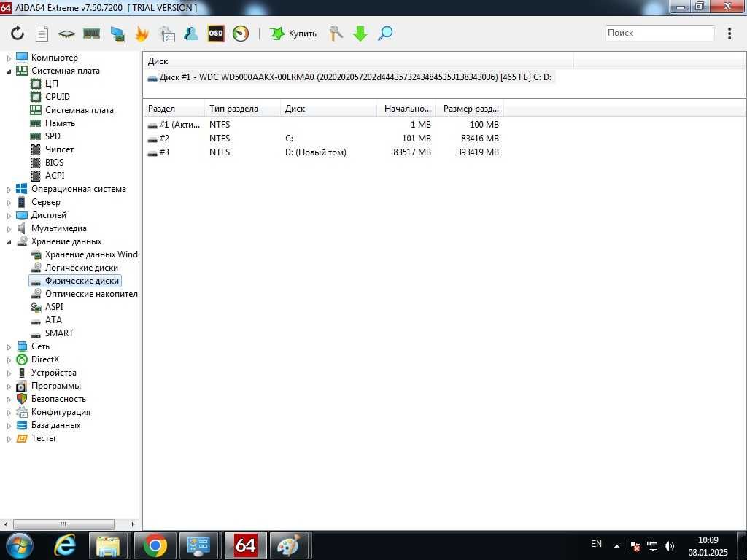Open Google Chrome from the taskbar
The height and width of the screenshot is (560, 747).
coord(155,545)
